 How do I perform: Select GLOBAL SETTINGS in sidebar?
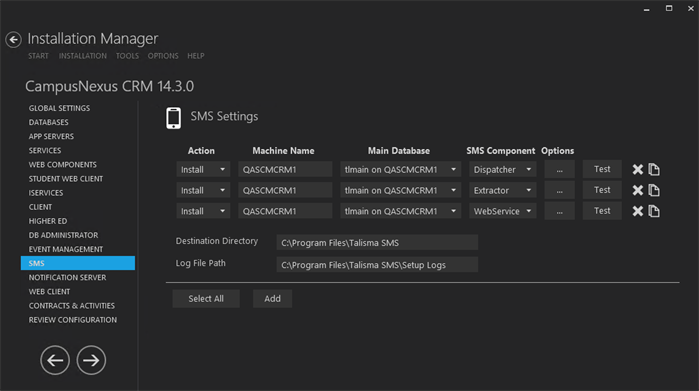pos(59,108)
